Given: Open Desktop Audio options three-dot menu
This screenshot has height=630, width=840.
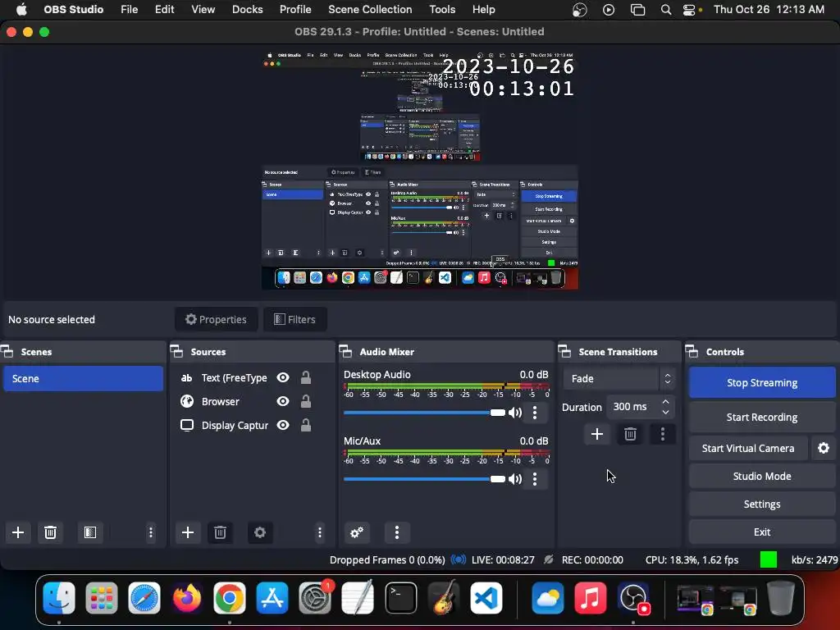Looking at the screenshot, I should tap(535, 413).
